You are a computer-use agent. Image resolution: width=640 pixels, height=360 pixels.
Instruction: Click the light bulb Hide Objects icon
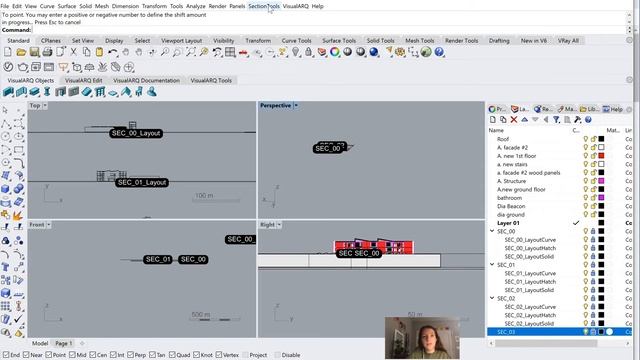(x=296, y=52)
